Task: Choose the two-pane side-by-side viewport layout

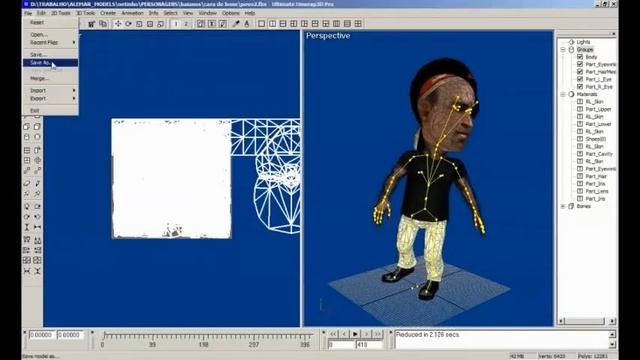Action: (272, 24)
